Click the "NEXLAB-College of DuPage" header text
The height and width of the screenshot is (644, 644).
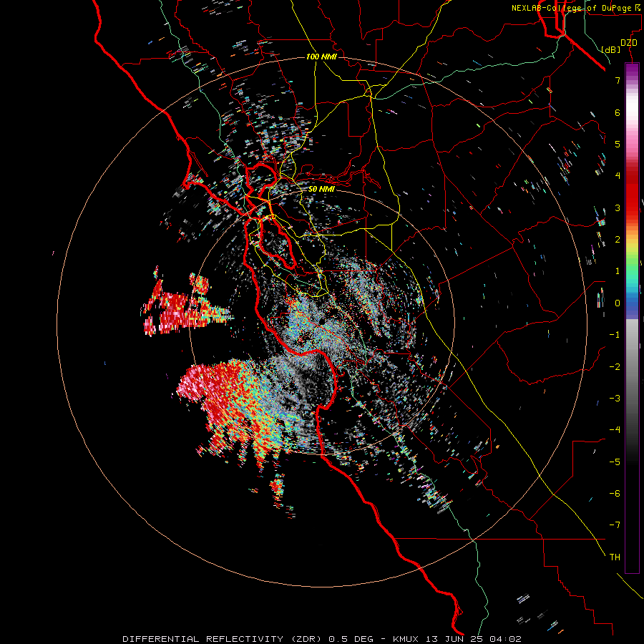573,8
